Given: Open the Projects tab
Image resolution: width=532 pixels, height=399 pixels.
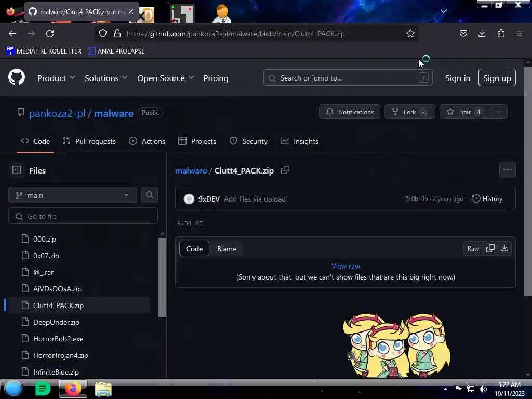Looking at the screenshot, I should 197,141.
